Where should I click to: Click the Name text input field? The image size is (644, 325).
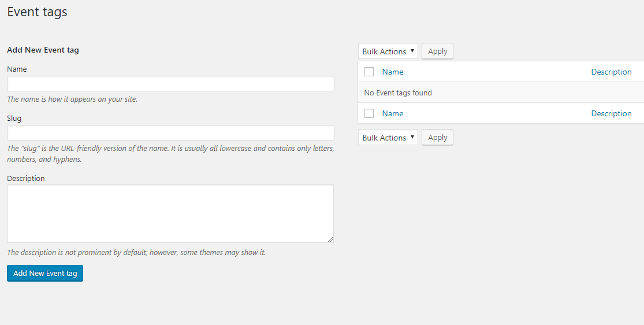[x=170, y=84]
